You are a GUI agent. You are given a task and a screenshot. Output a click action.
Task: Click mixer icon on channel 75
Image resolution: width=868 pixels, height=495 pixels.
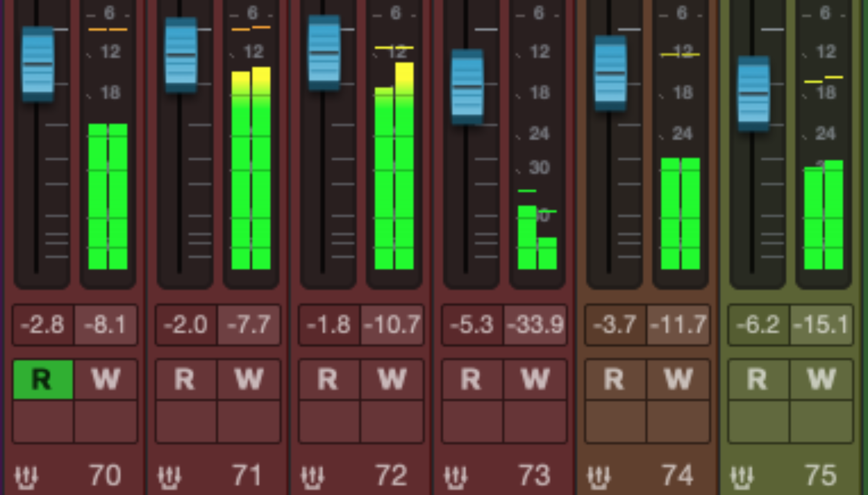pos(742,477)
